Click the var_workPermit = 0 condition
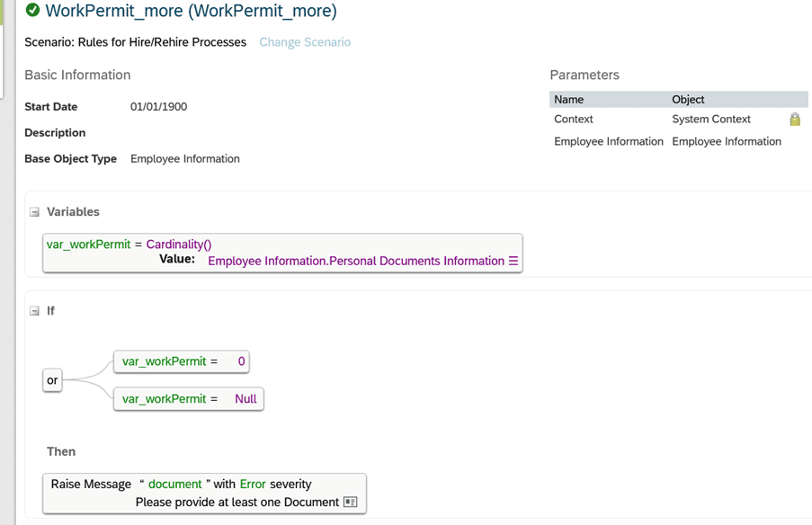The width and height of the screenshot is (812, 525). (182, 361)
